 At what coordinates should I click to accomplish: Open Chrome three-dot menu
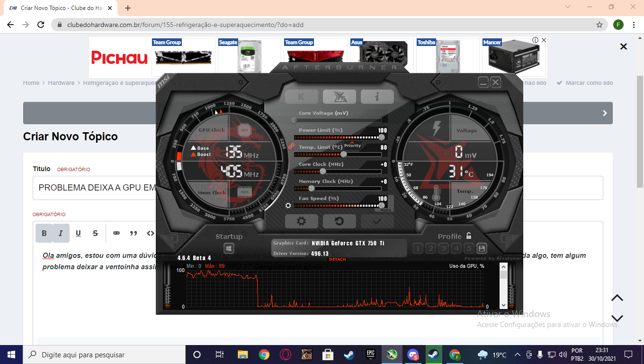pyautogui.click(x=634, y=25)
